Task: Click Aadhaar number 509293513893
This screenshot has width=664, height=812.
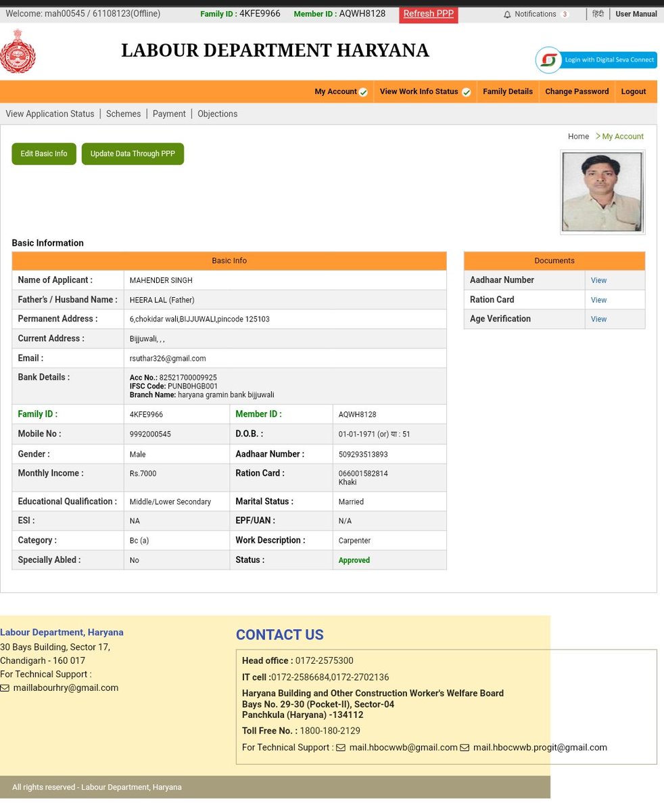Action: click(363, 454)
